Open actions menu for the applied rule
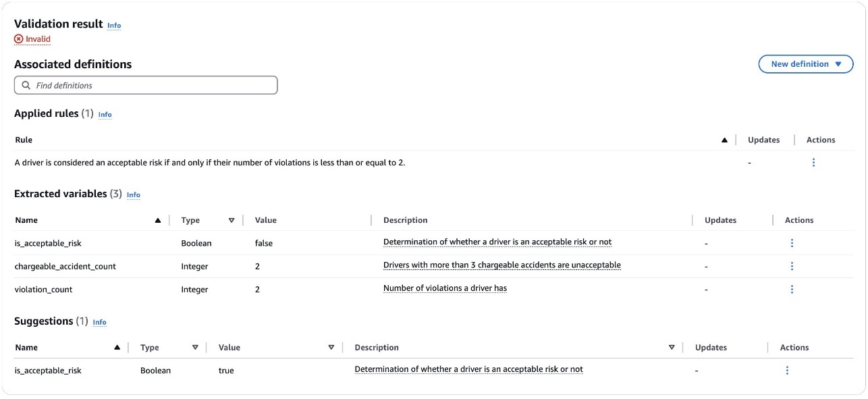 813,162
